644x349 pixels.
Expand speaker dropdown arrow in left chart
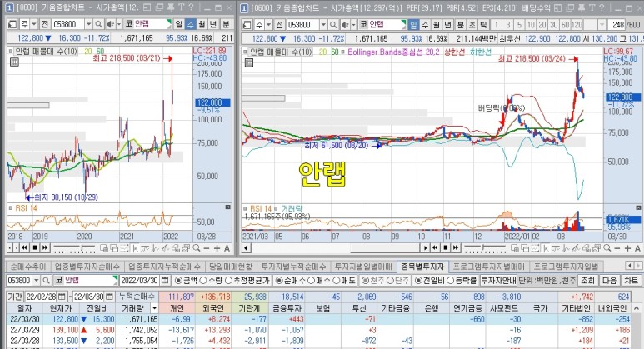pyautogui.click(x=119, y=25)
